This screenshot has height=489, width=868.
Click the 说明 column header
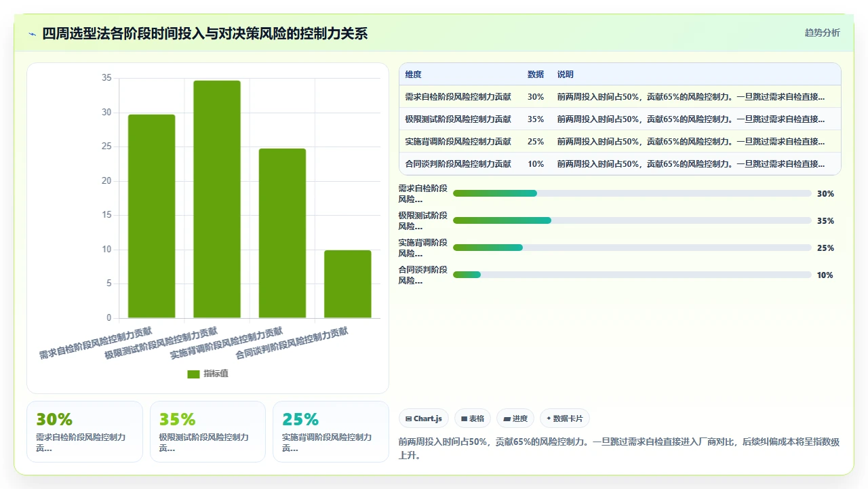coord(566,75)
